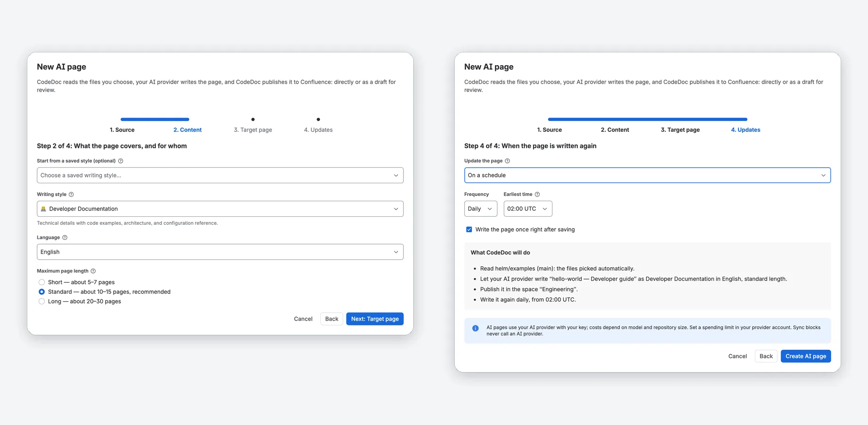Image resolution: width=868 pixels, height=425 pixels.
Task: Click the full blue progress bar in the Step 4 dialog
Action: [648, 119]
